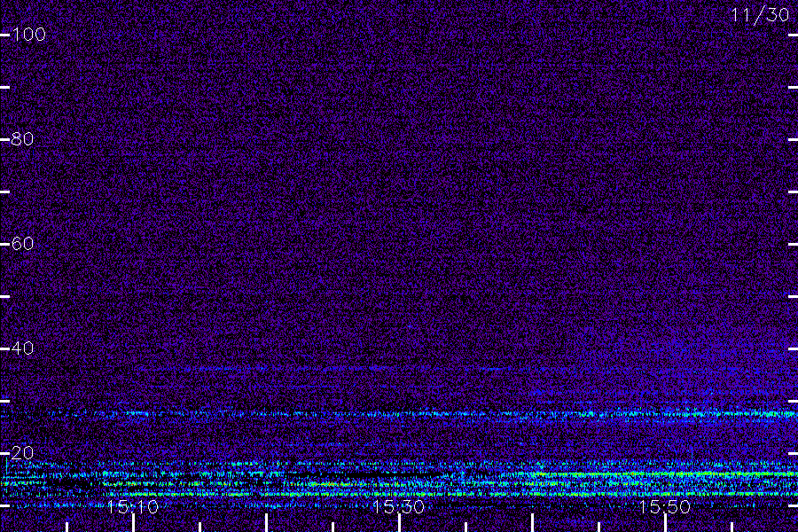Click the 15:30 time axis label
The image size is (798, 532).
click(x=398, y=507)
